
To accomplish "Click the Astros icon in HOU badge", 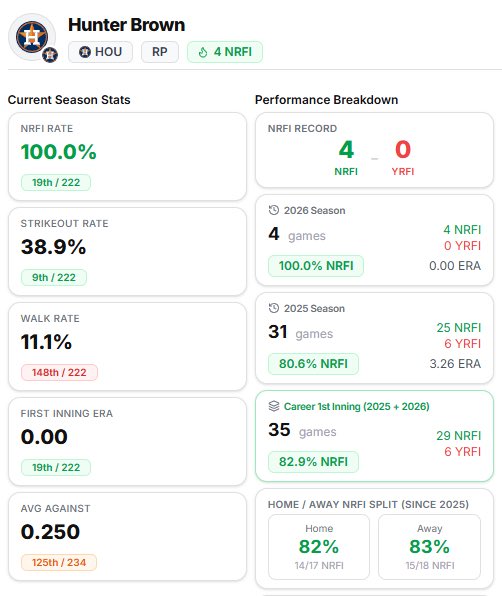I will click(85, 52).
